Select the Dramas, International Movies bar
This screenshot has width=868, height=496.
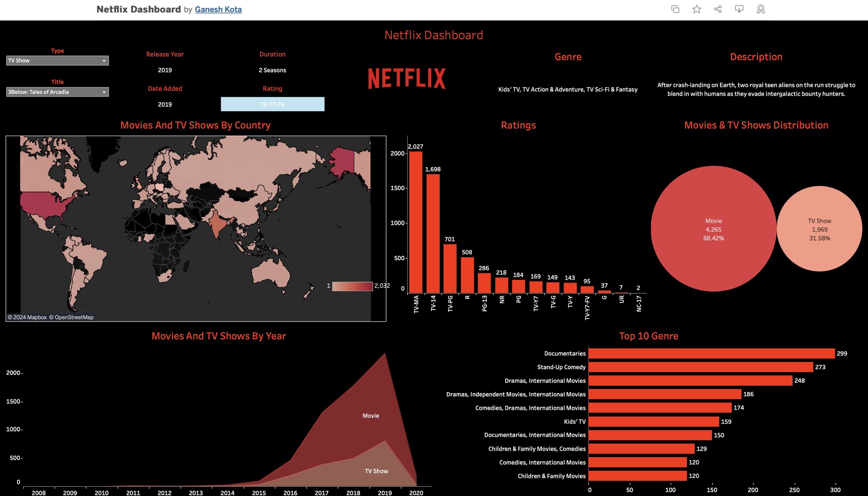691,381
